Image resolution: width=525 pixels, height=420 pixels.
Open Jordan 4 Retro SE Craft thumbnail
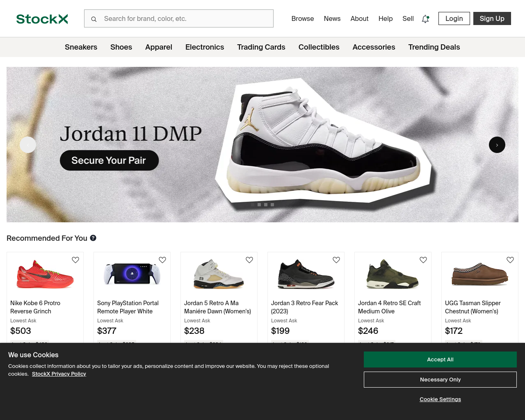click(393, 274)
